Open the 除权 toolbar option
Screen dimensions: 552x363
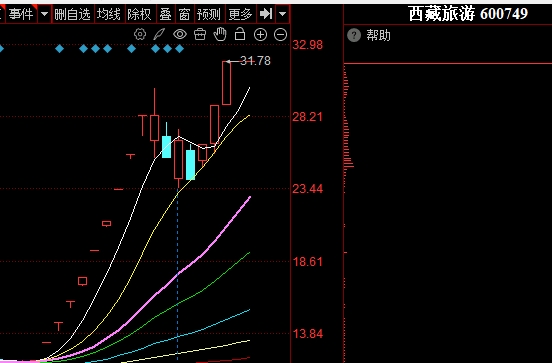pyautogui.click(x=139, y=14)
